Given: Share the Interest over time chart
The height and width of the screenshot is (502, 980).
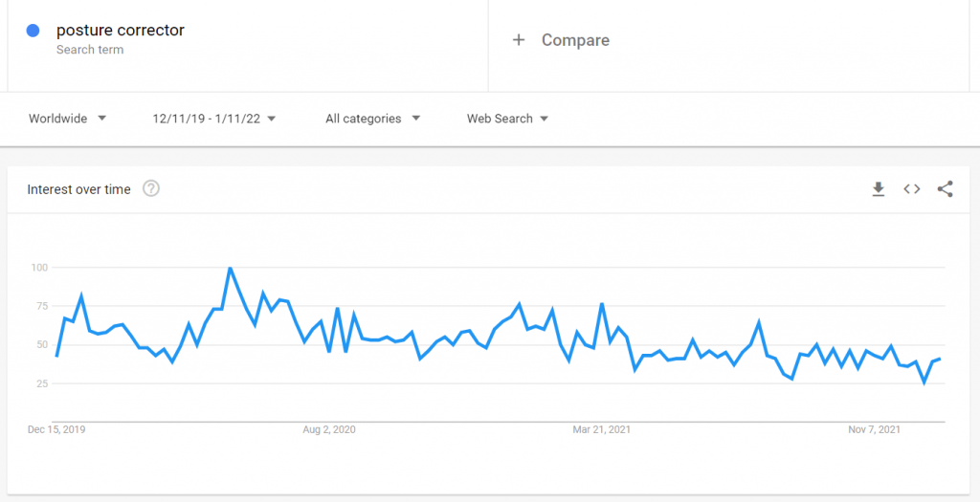Looking at the screenshot, I should pyautogui.click(x=945, y=189).
